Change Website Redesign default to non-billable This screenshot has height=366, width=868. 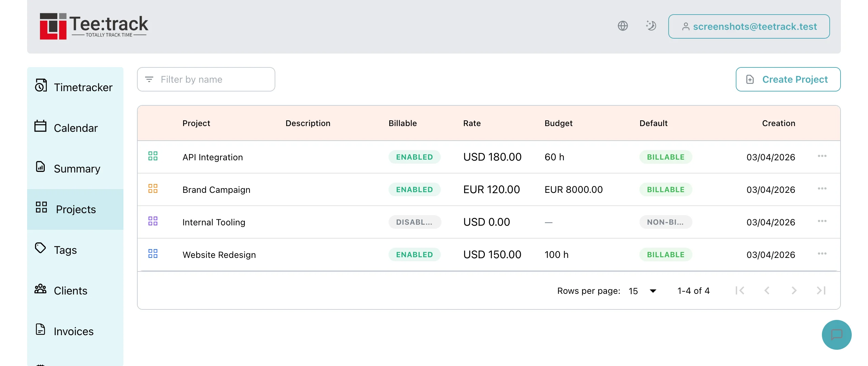click(665, 255)
